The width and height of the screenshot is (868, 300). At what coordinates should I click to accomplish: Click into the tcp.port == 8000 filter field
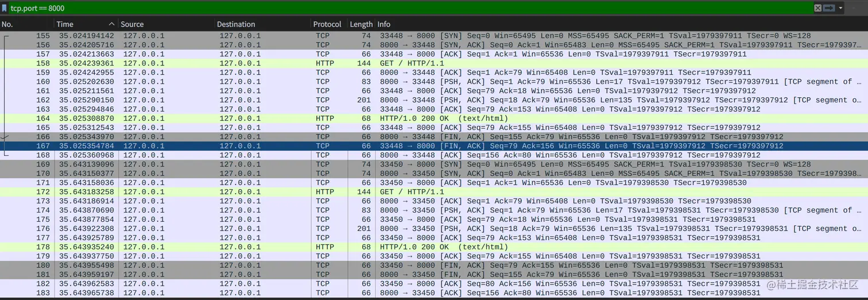410,8
